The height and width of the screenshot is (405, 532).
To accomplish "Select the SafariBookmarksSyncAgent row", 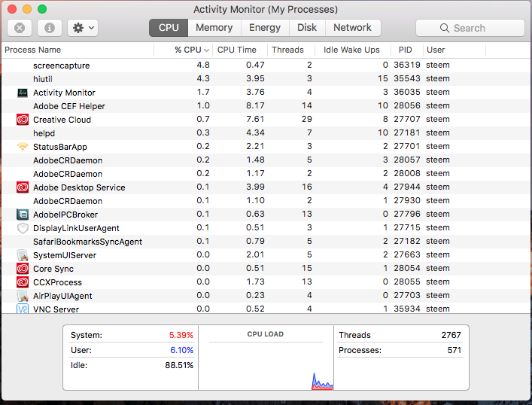I will point(266,242).
